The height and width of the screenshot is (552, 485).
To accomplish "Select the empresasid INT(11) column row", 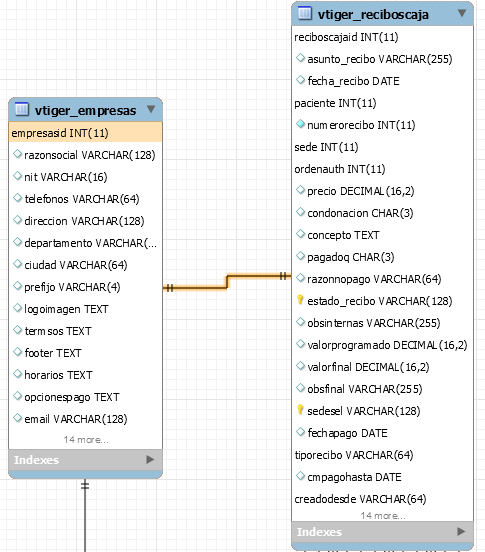I will [86, 133].
